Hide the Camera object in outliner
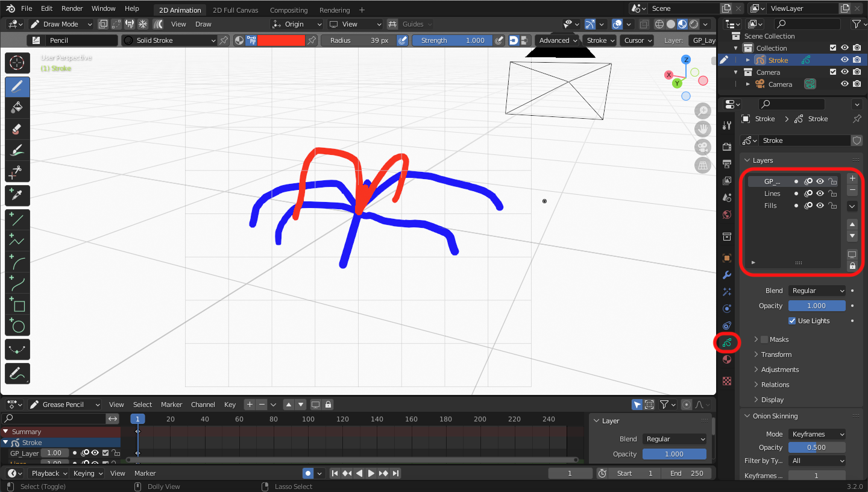 844,84
